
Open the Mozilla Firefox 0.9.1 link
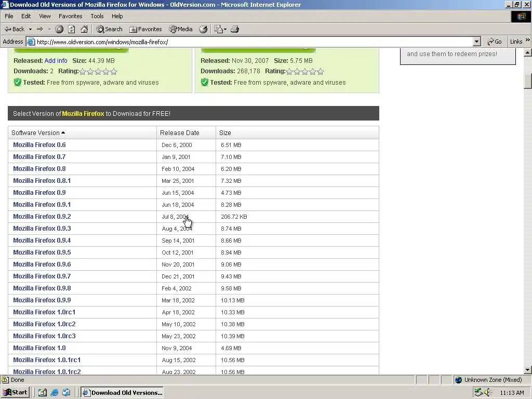(x=42, y=205)
